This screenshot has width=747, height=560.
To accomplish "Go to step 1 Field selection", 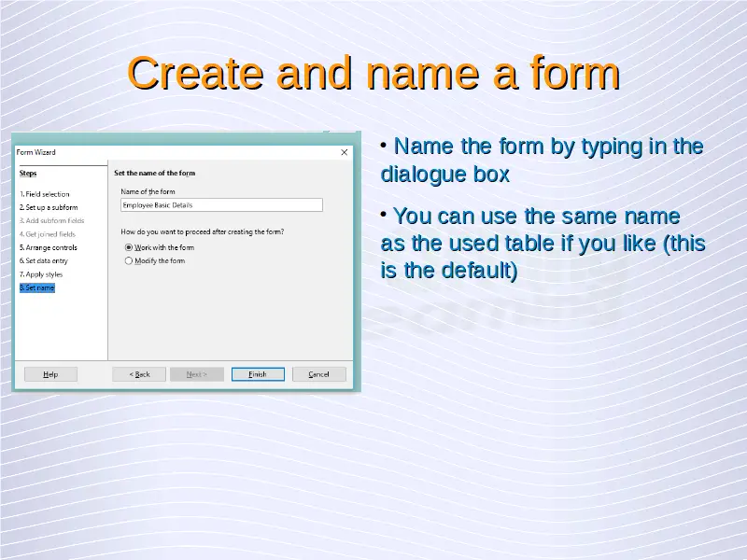I will click(45, 194).
